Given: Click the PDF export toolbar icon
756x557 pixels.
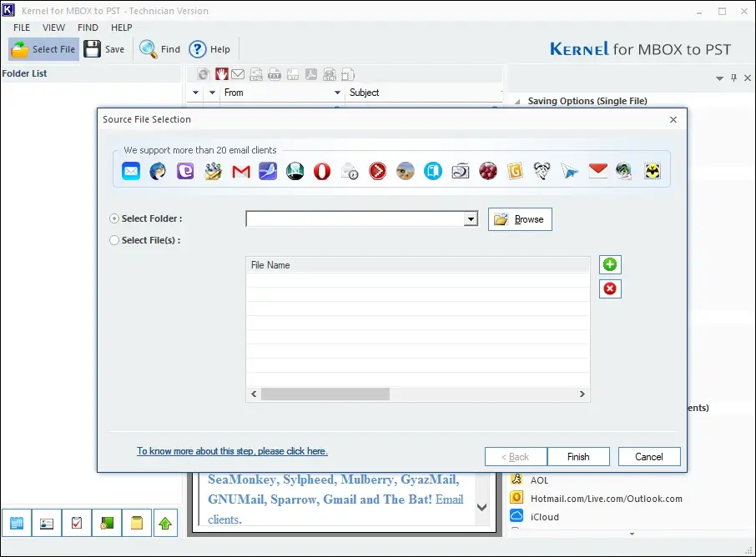Looking at the screenshot, I should coord(311,74).
